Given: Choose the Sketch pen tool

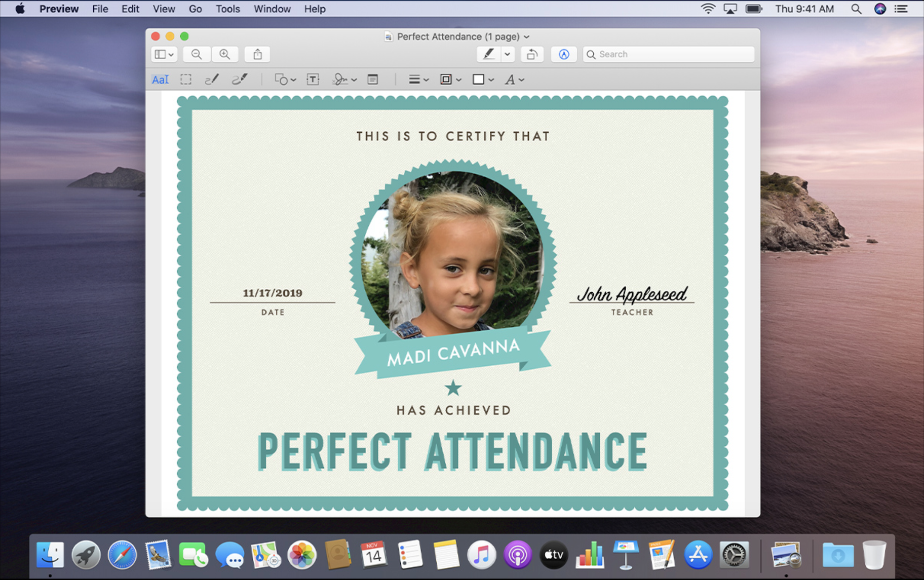Looking at the screenshot, I should click(x=212, y=80).
